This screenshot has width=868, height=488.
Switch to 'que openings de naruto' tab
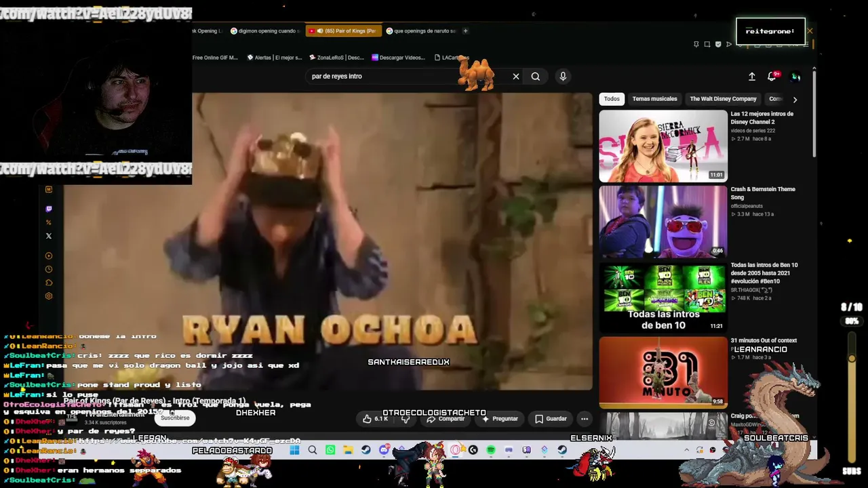pyautogui.click(x=420, y=30)
